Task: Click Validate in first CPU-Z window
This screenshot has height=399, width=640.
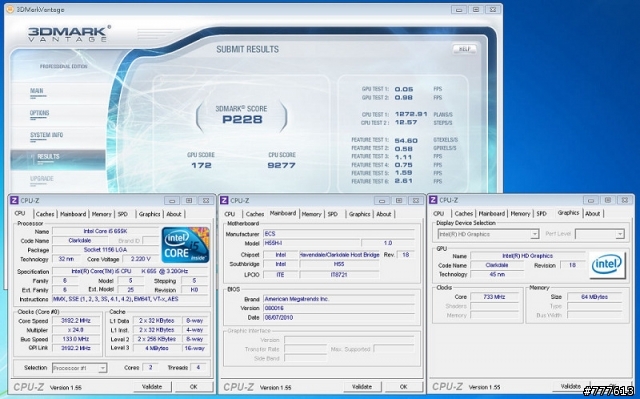Action: click(x=152, y=386)
